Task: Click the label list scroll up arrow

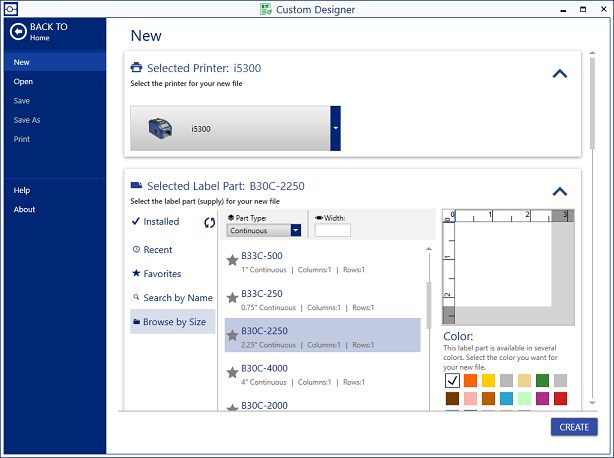Action: [429, 249]
